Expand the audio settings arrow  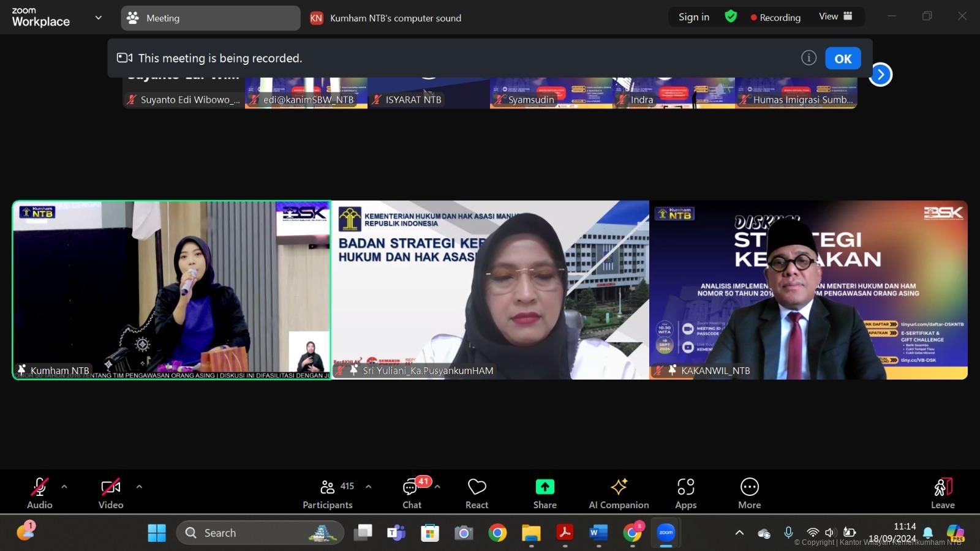[64, 487]
